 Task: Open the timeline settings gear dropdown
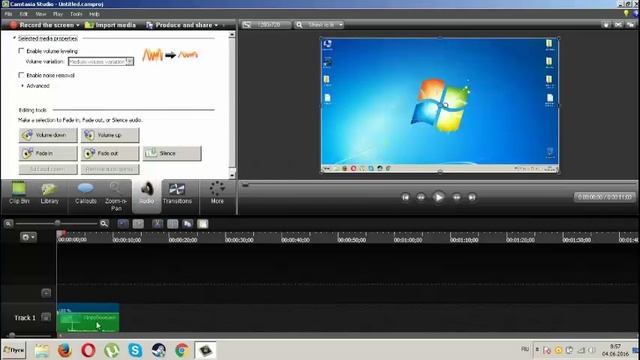28,237
